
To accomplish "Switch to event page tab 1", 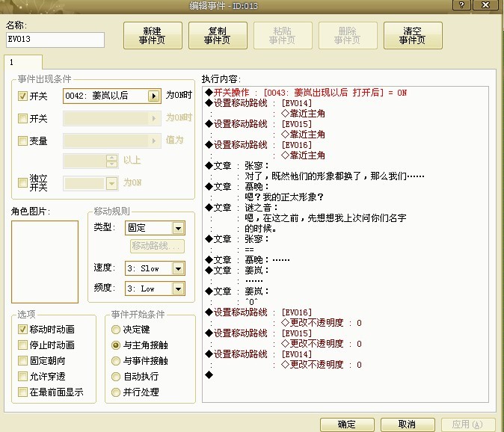I will point(23,62).
